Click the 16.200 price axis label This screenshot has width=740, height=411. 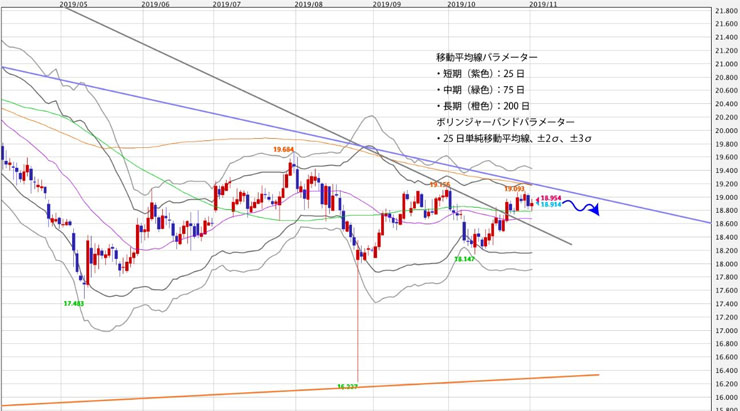(x=726, y=384)
